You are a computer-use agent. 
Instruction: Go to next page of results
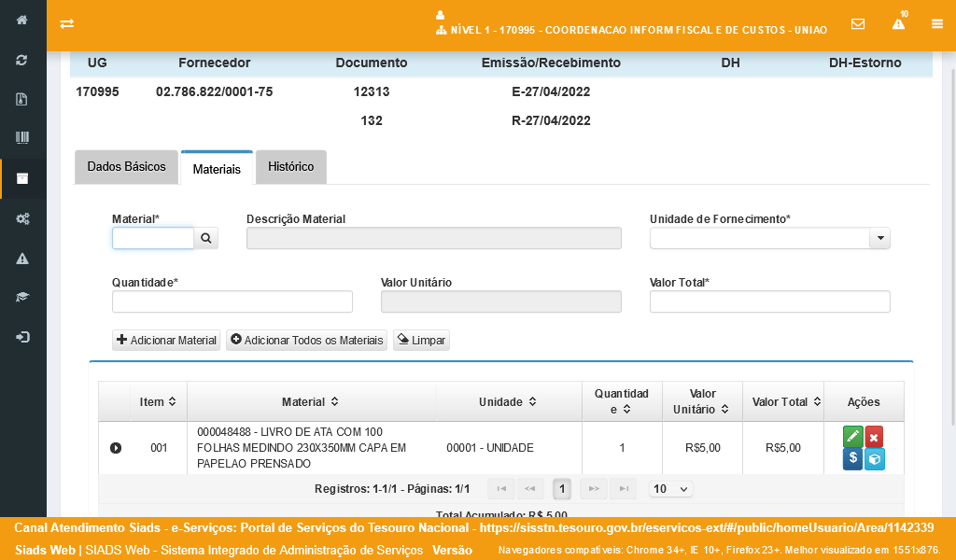(594, 489)
